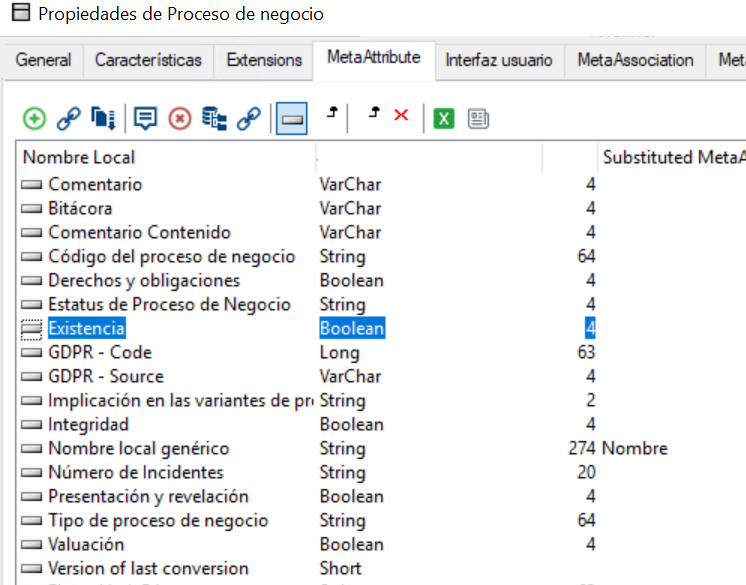Click attribute icon beside Derechos y obligaciones
Viewport: 746px width, 585px height.
tap(31, 281)
